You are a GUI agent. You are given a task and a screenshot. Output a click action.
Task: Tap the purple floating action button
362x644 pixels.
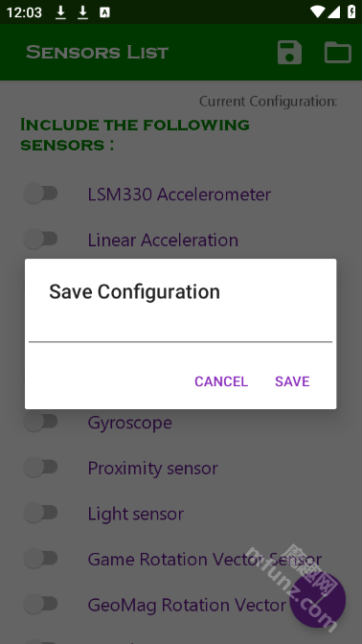(x=318, y=600)
